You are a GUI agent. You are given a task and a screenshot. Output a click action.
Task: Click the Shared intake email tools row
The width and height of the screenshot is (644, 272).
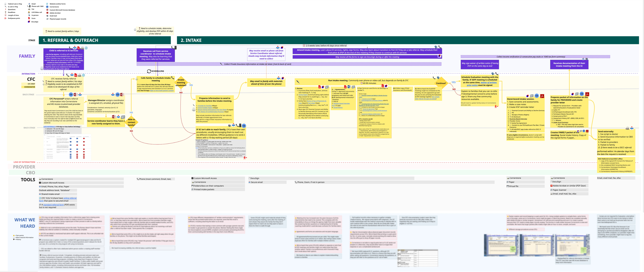coord(58,194)
